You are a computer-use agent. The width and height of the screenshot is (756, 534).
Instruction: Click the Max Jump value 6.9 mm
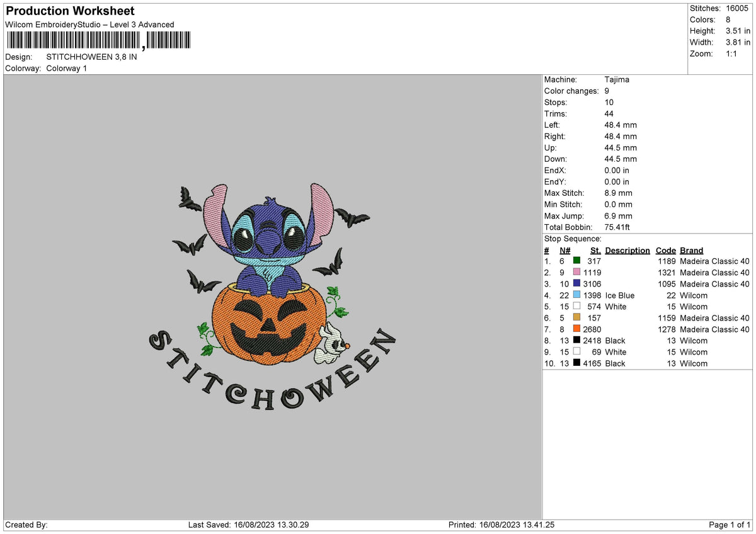click(618, 215)
